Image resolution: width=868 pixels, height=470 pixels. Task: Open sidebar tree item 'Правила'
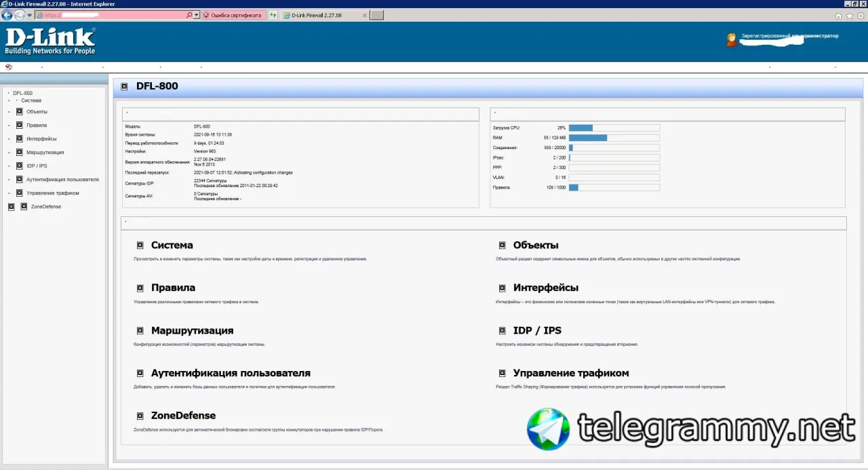(37, 125)
